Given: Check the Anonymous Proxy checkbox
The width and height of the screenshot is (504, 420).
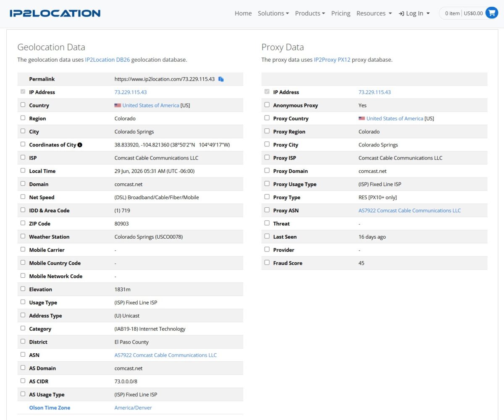Looking at the screenshot, I should coord(267,105).
